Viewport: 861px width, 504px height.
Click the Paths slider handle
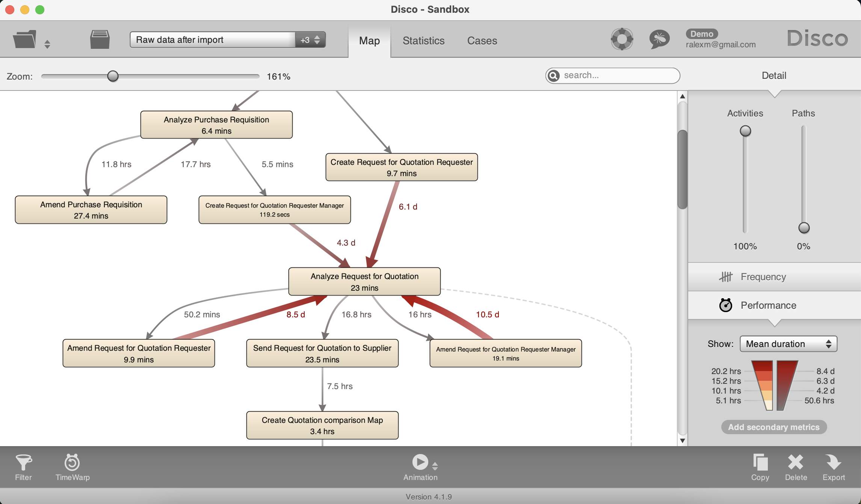[x=804, y=228]
